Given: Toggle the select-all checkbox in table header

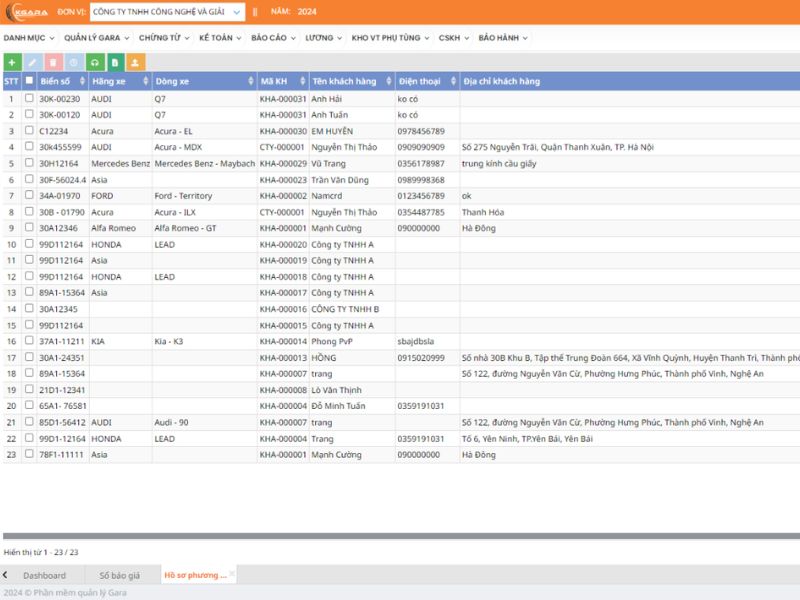Looking at the screenshot, I should coord(29,81).
